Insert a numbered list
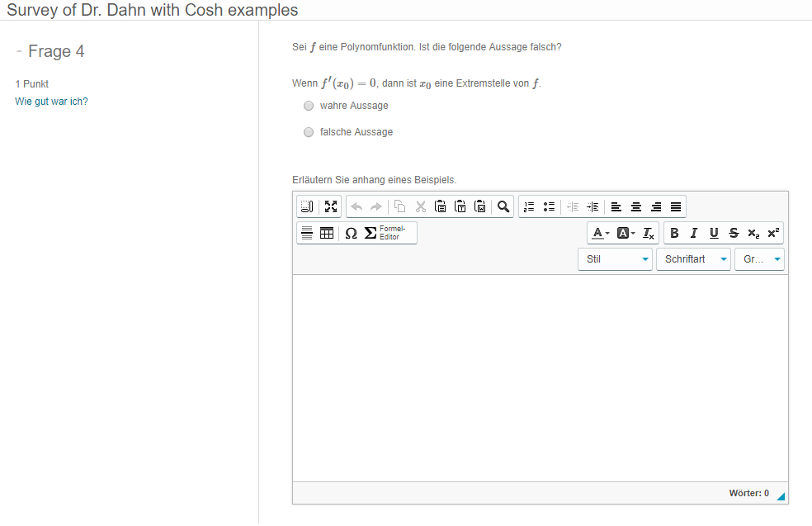The image size is (812, 526). pyautogui.click(x=530, y=206)
